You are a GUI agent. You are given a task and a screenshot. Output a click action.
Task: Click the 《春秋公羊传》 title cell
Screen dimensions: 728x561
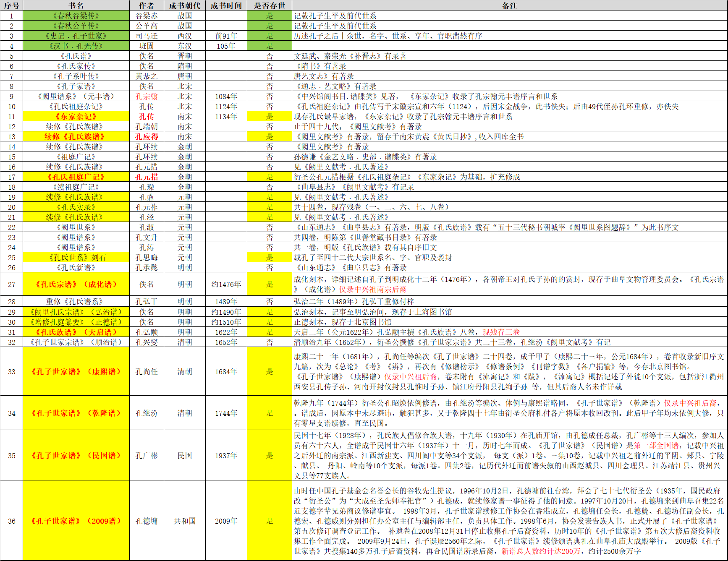point(76,26)
